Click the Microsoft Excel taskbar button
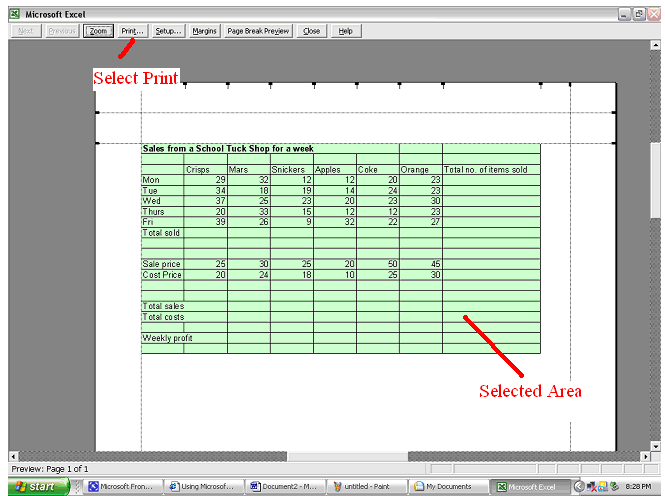The image size is (665, 496). (x=530, y=487)
